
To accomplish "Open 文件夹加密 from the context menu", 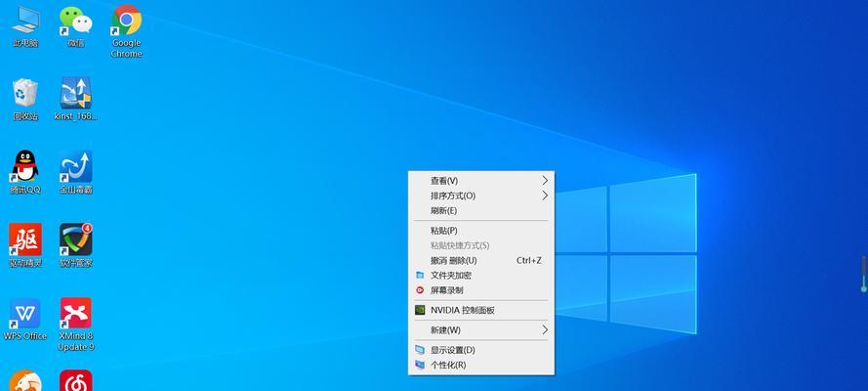I will click(481, 276).
